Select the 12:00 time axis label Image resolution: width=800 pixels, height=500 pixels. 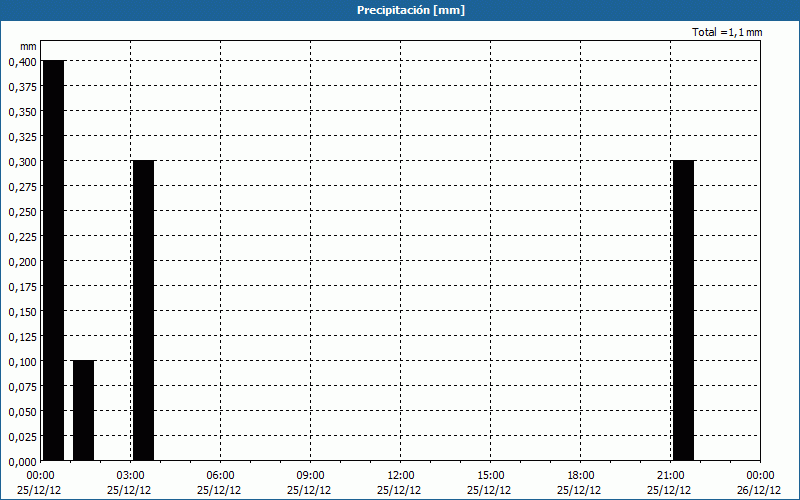pyautogui.click(x=401, y=476)
